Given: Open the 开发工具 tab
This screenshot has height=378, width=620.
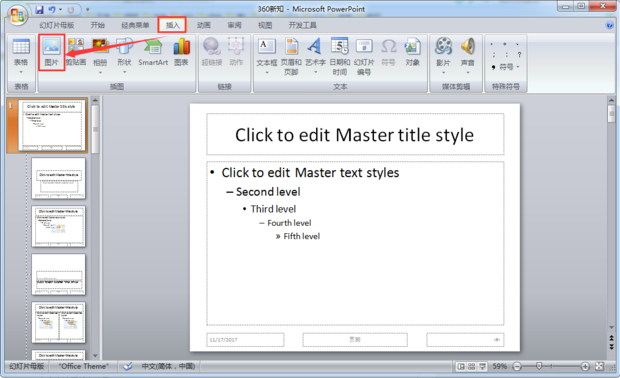Looking at the screenshot, I should [x=302, y=25].
